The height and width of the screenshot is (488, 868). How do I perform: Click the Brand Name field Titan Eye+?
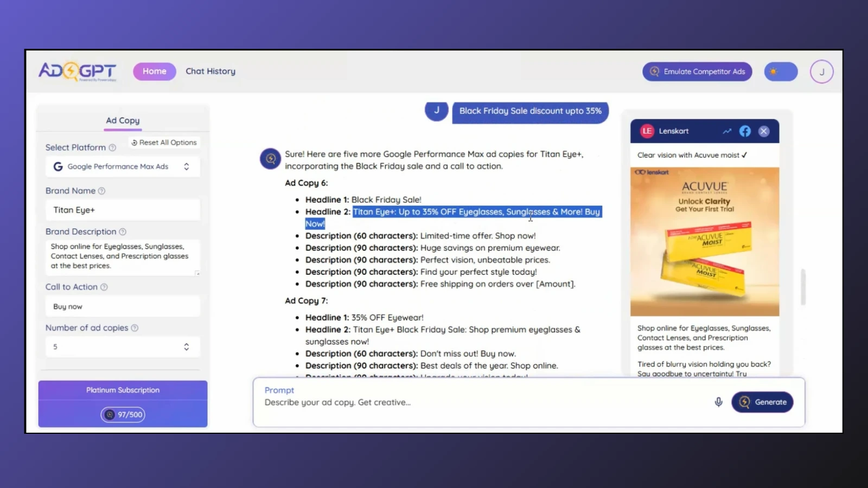pyautogui.click(x=123, y=210)
